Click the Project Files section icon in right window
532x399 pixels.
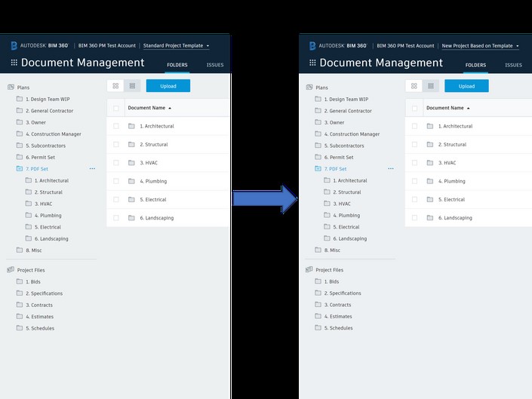(309, 269)
